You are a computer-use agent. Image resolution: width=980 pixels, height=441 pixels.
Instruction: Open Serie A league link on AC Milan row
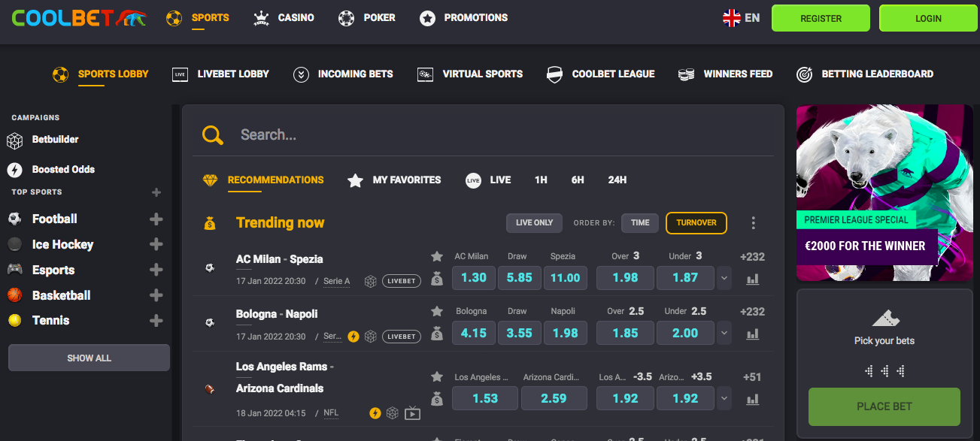click(336, 281)
